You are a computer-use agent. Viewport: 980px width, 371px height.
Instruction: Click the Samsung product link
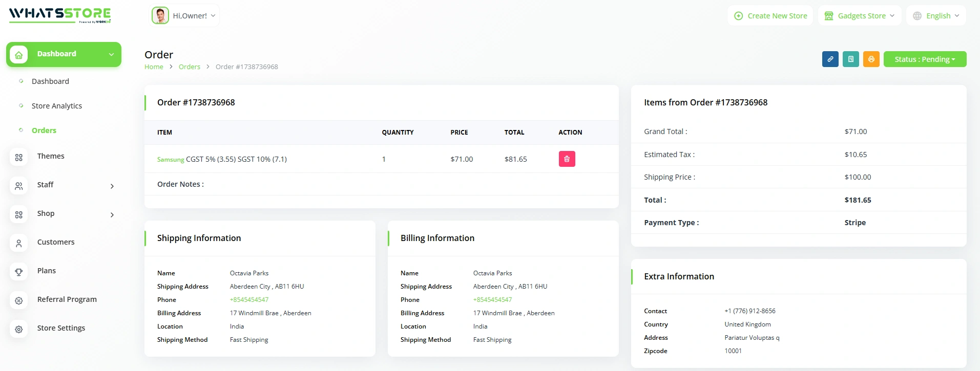171,160
